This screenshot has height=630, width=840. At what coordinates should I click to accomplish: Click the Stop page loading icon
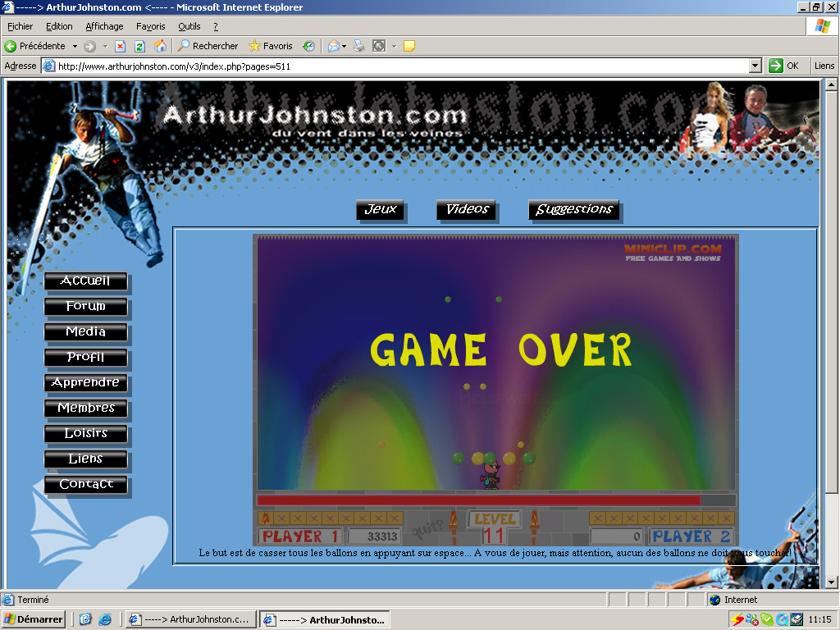point(120,46)
